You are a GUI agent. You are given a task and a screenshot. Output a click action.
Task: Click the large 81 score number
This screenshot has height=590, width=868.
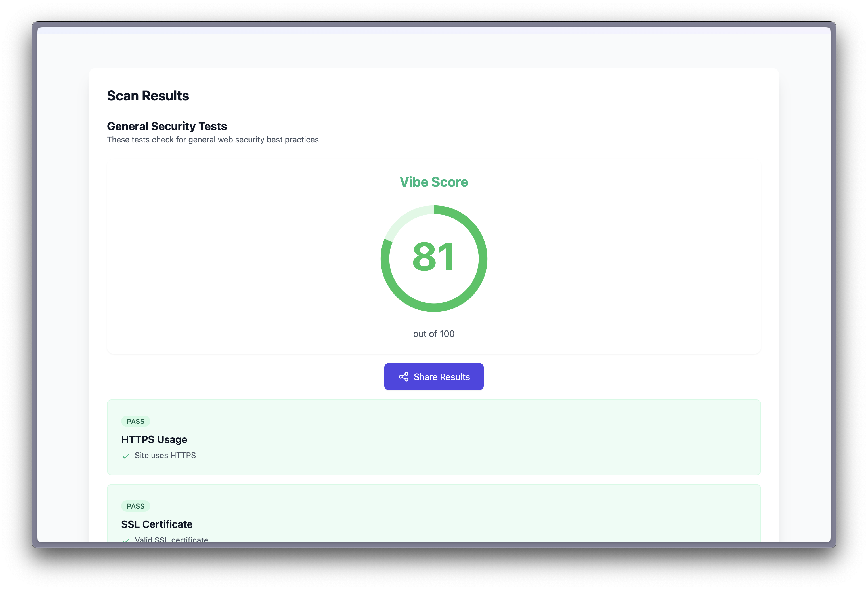(434, 257)
